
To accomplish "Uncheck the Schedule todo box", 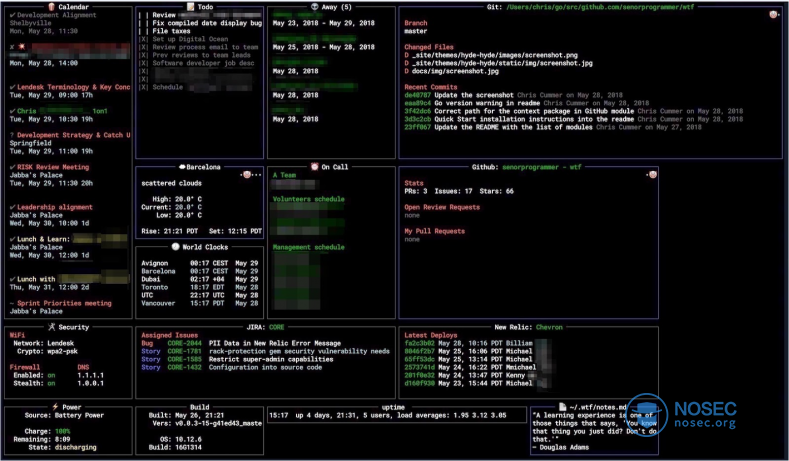I will (x=144, y=88).
